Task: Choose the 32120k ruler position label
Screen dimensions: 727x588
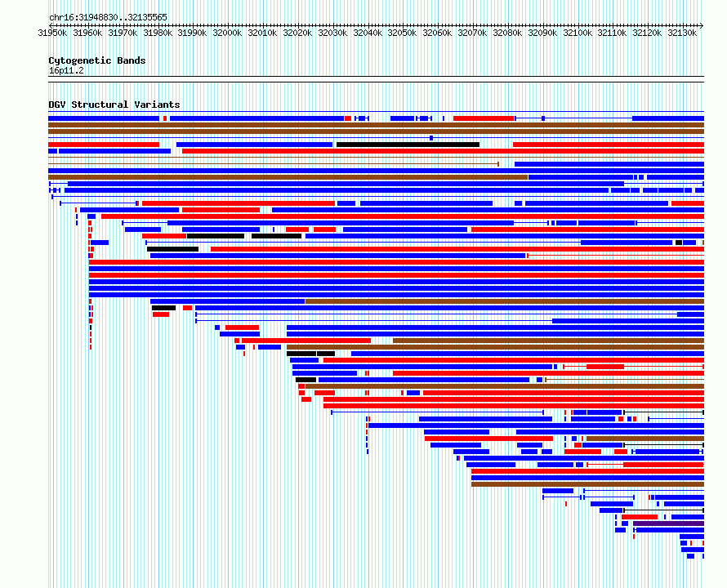Action: [x=647, y=33]
